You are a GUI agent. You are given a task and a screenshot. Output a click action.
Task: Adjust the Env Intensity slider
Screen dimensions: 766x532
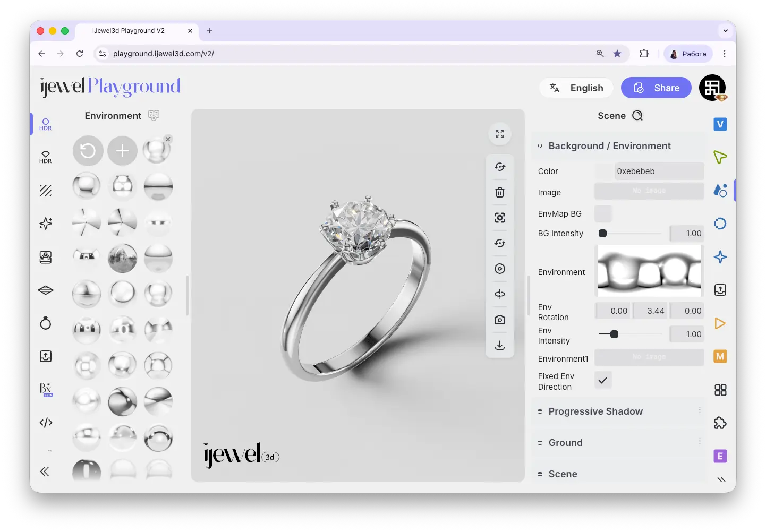pyautogui.click(x=630, y=334)
